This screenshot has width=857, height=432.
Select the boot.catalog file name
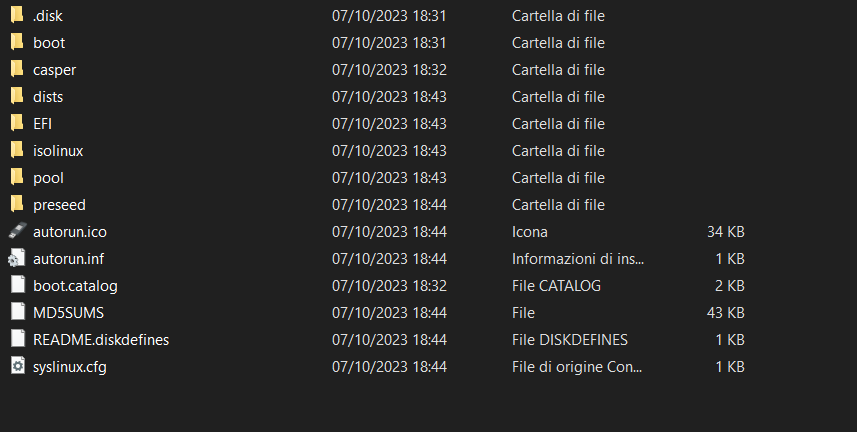click(x=75, y=286)
